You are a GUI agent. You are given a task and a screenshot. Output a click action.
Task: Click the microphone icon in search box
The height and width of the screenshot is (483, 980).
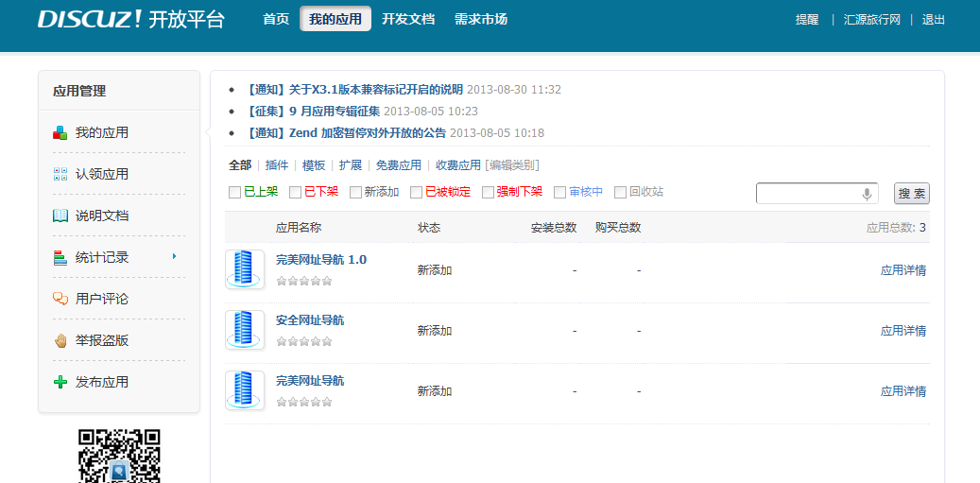click(867, 195)
